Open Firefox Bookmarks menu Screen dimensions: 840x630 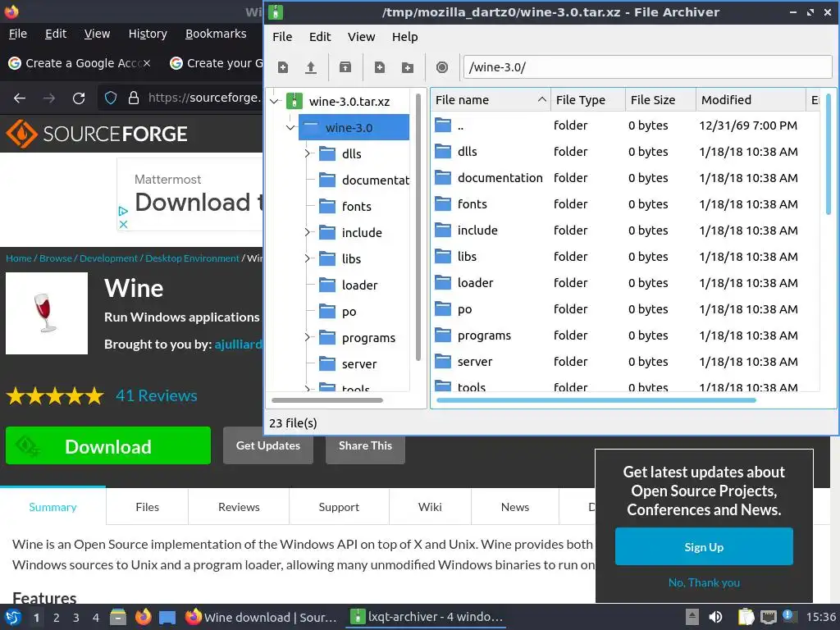coord(216,34)
